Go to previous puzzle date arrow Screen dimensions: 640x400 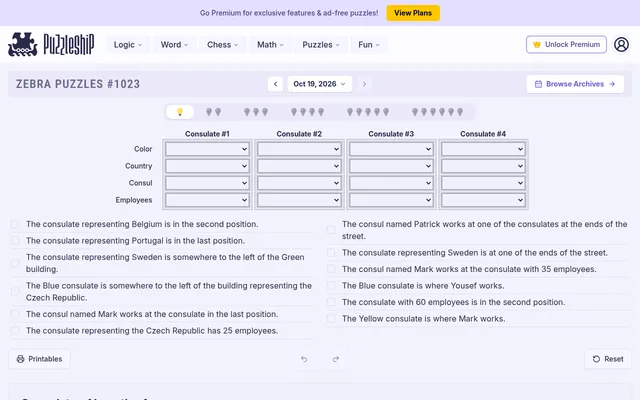click(x=276, y=84)
